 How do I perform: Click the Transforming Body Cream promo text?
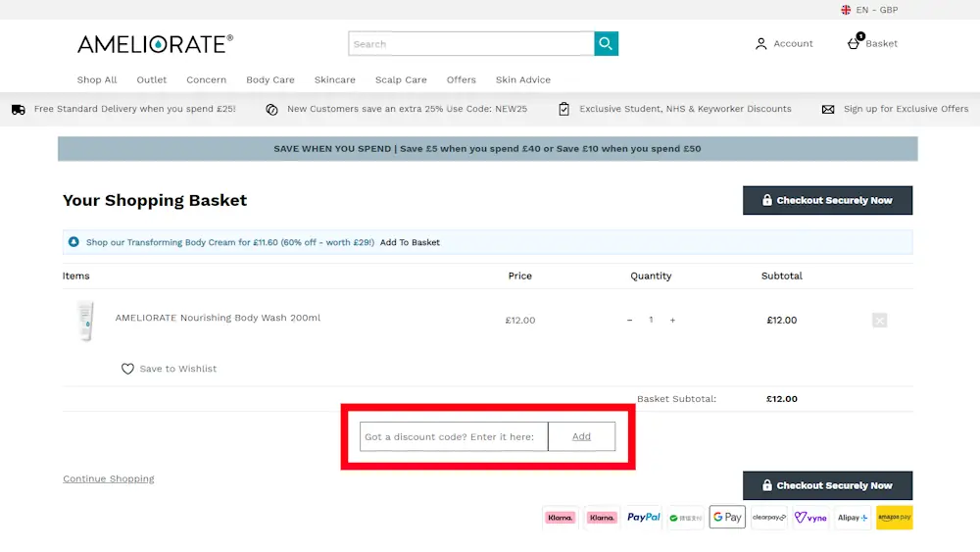pyautogui.click(x=230, y=242)
